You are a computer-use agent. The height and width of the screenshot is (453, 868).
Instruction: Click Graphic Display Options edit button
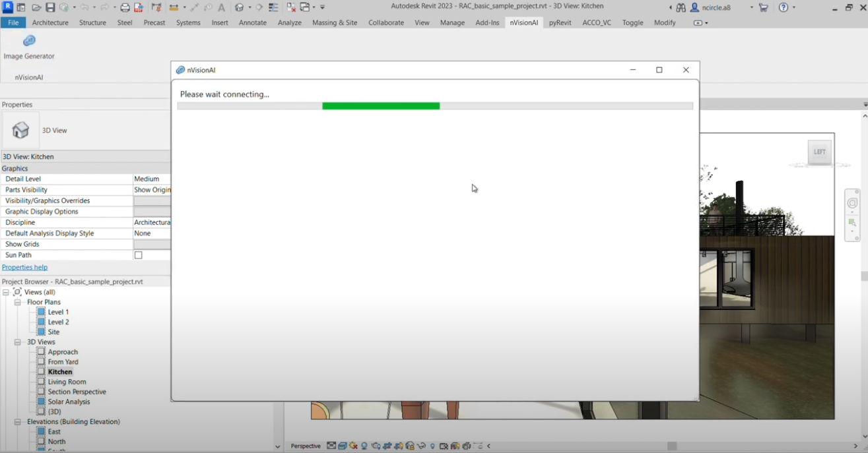[x=152, y=212]
